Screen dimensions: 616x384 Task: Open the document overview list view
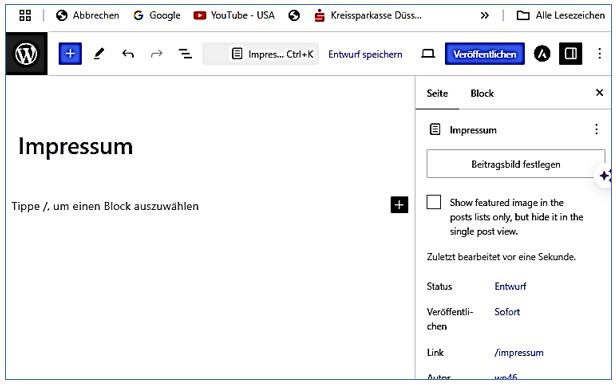pos(185,53)
